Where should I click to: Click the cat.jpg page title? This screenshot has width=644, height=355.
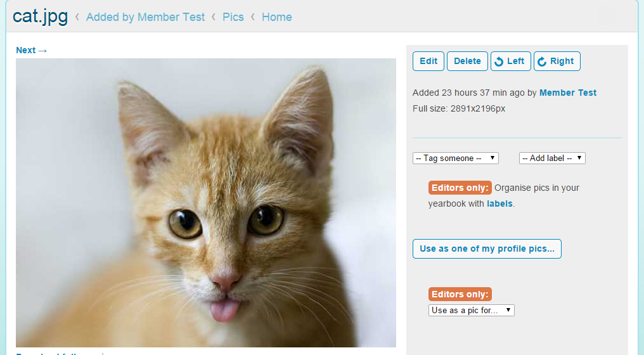coord(40,16)
